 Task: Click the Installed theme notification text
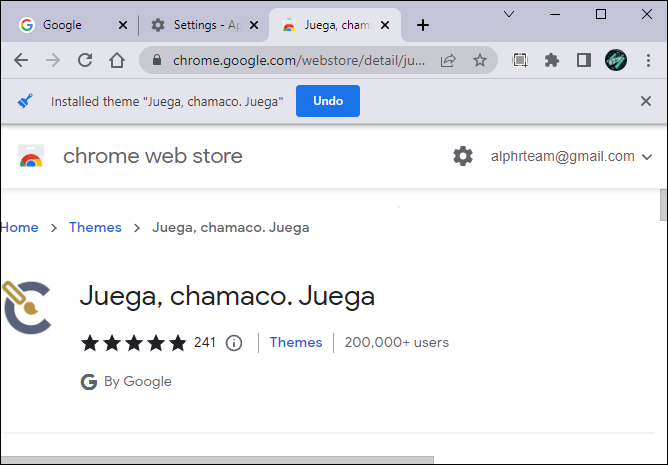pos(167,102)
